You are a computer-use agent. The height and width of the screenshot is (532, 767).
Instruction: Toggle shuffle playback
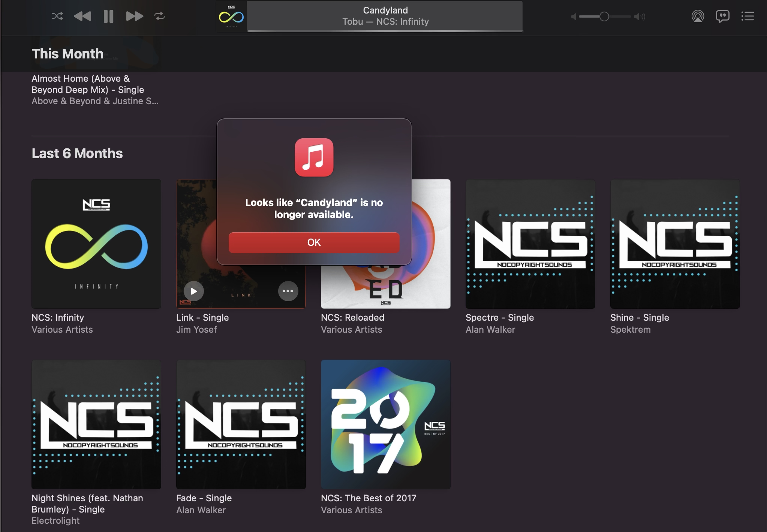(57, 16)
